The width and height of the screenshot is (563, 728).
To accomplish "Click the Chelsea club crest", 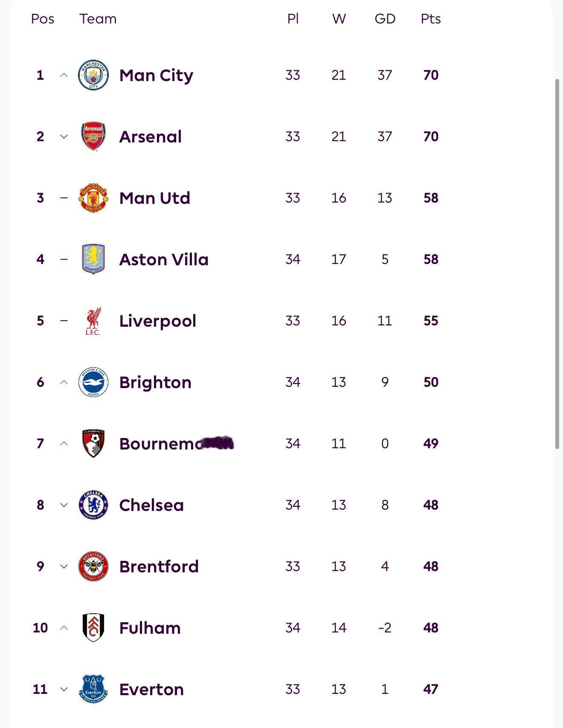I will click(93, 505).
